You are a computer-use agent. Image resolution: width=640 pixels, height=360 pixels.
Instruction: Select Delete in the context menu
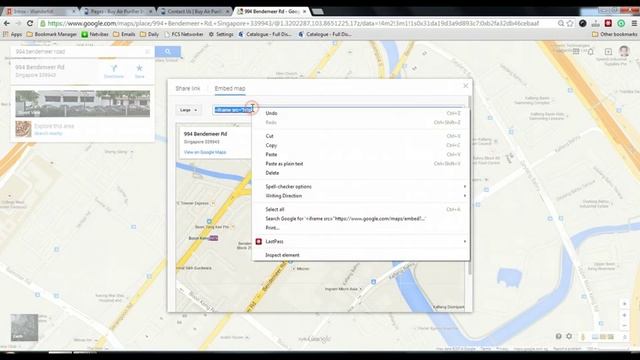(x=361, y=173)
